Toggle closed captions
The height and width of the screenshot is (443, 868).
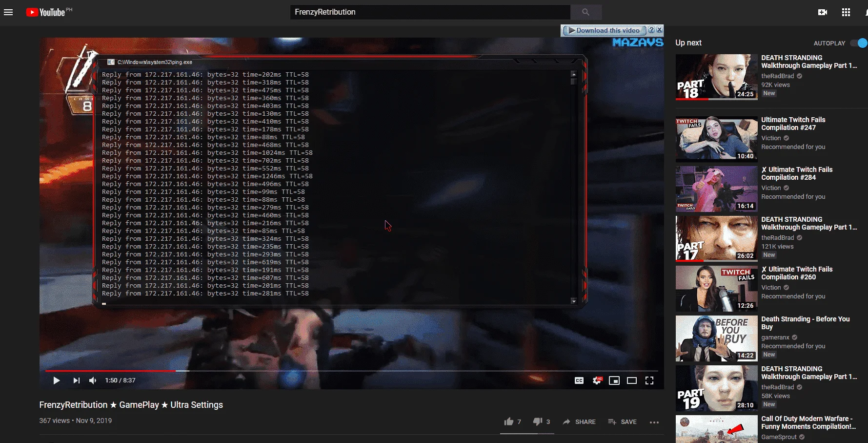click(x=579, y=380)
